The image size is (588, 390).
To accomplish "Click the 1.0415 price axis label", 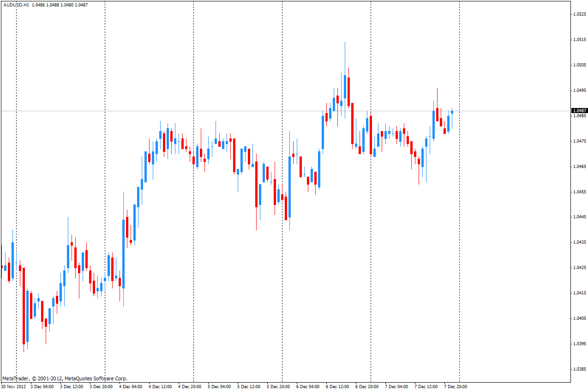I will 580,293.
